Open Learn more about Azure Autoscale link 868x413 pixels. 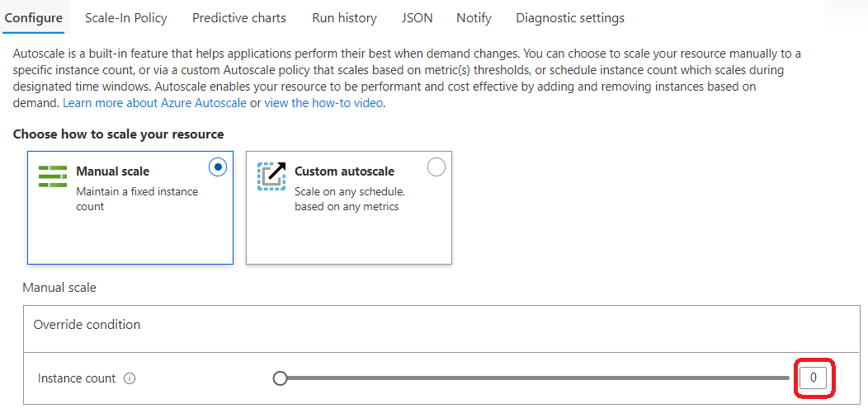pyautogui.click(x=154, y=103)
